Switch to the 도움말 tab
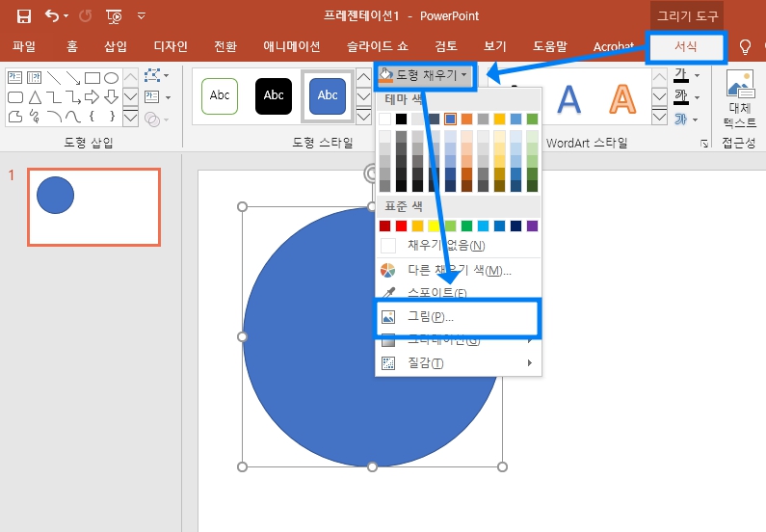The width and height of the screenshot is (766, 532). coord(550,46)
